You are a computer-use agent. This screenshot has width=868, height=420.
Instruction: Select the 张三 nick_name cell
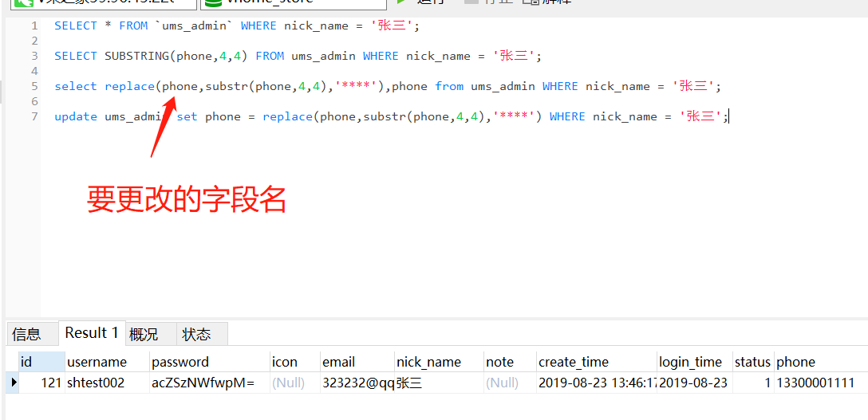coord(439,383)
